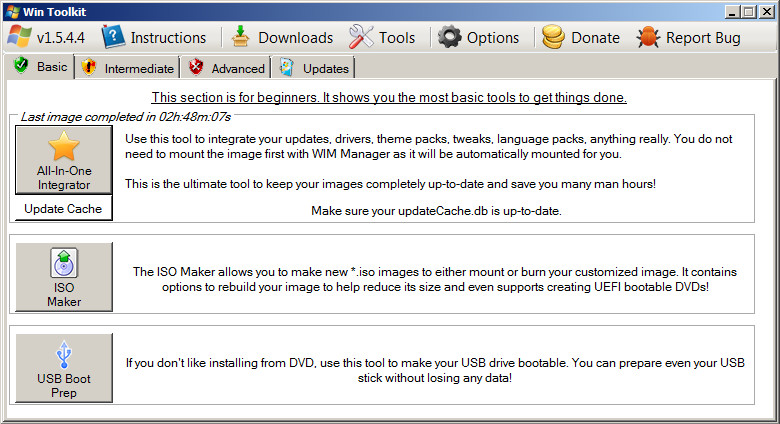Click the Update Cache button
The width and height of the screenshot is (780, 424).
tap(64, 208)
